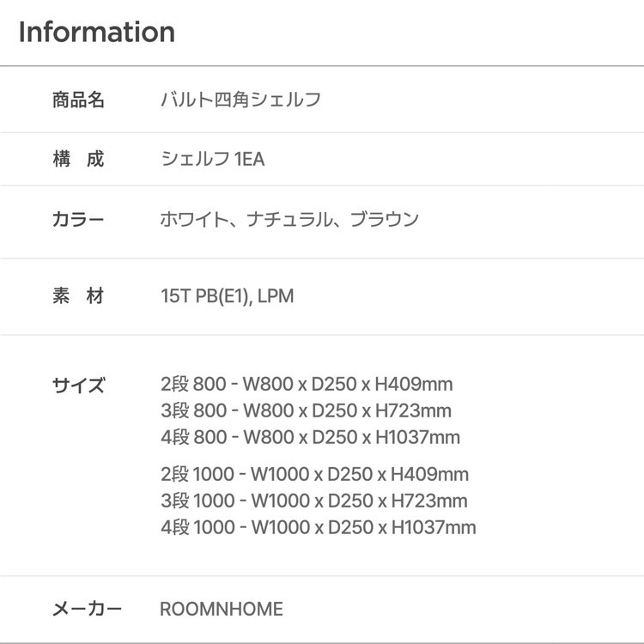The height and width of the screenshot is (644, 644).
Task: Click the 商品名 row label
Action: pos(78,100)
